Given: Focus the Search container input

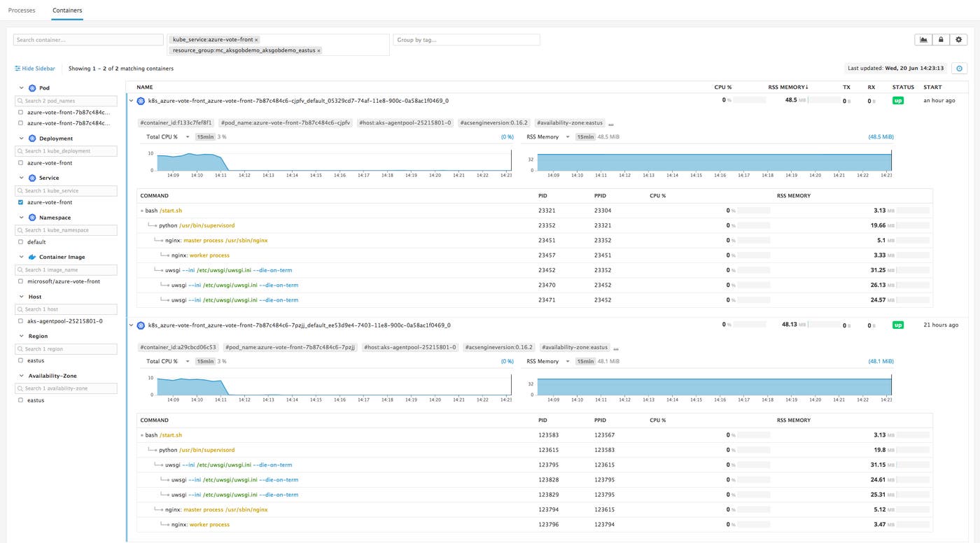Looking at the screenshot, I should pyautogui.click(x=88, y=40).
